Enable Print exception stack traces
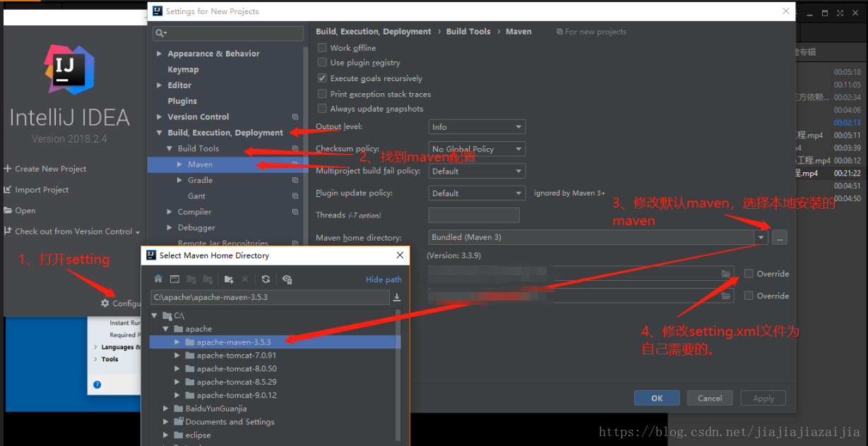 click(322, 94)
